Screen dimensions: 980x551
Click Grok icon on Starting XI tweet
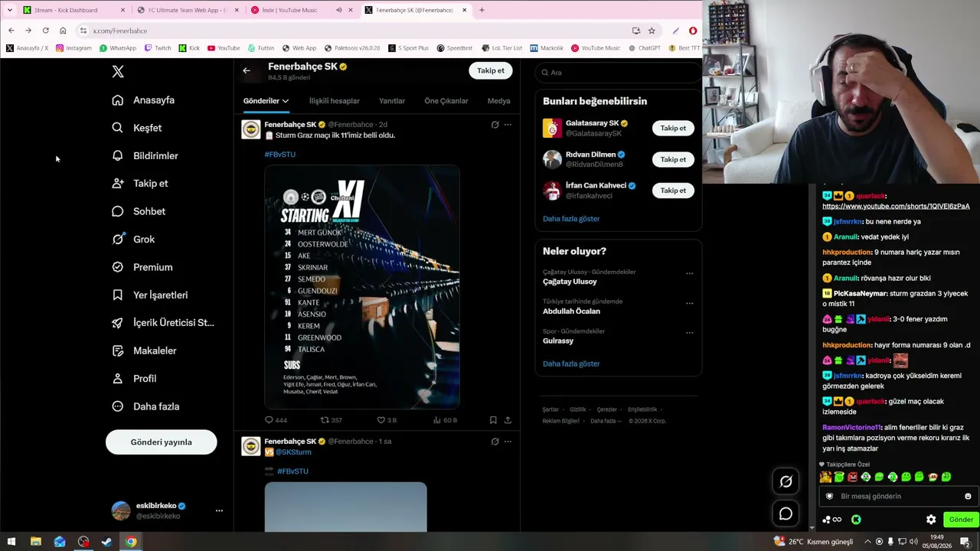(495, 125)
